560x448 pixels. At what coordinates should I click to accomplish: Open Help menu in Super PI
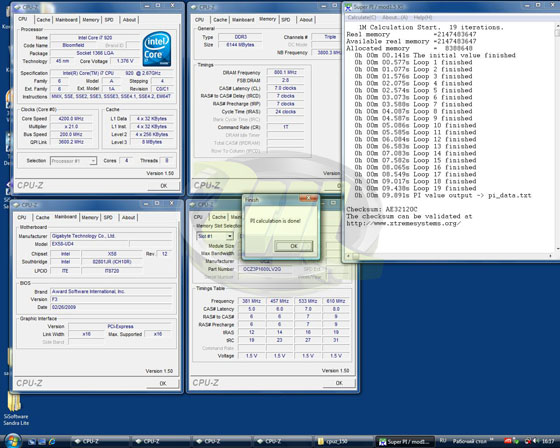[x=422, y=17]
